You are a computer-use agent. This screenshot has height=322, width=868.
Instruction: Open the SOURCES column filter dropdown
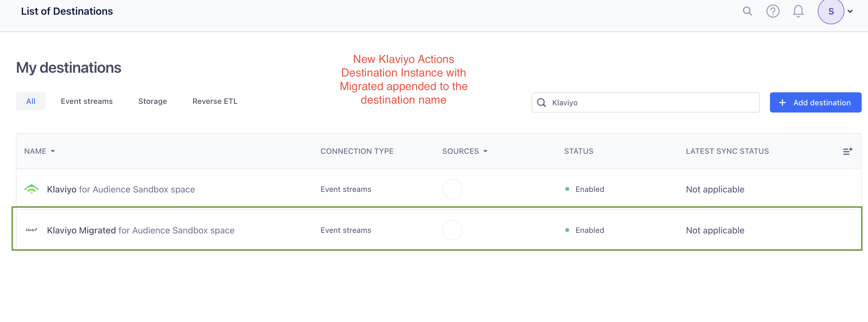pyautogui.click(x=486, y=151)
